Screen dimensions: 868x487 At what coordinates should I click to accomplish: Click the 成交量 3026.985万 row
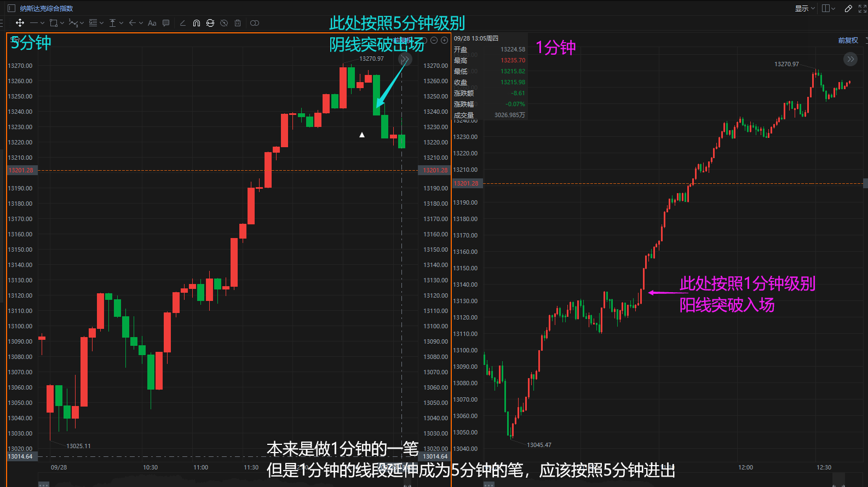pyautogui.click(x=490, y=115)
